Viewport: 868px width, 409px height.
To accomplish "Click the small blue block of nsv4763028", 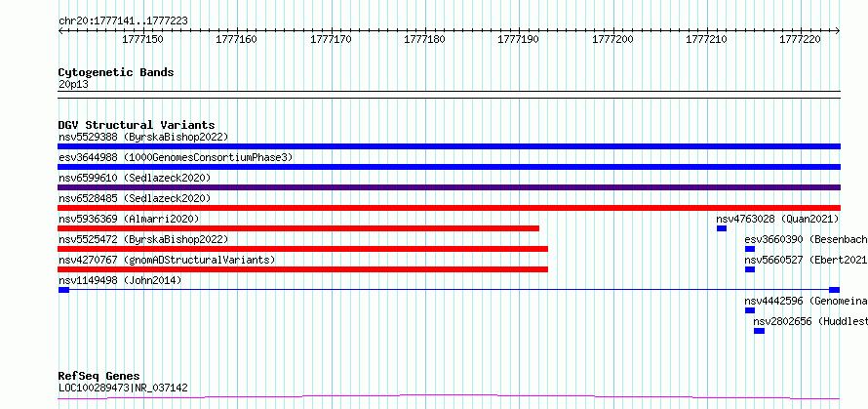I will [722, 228].
